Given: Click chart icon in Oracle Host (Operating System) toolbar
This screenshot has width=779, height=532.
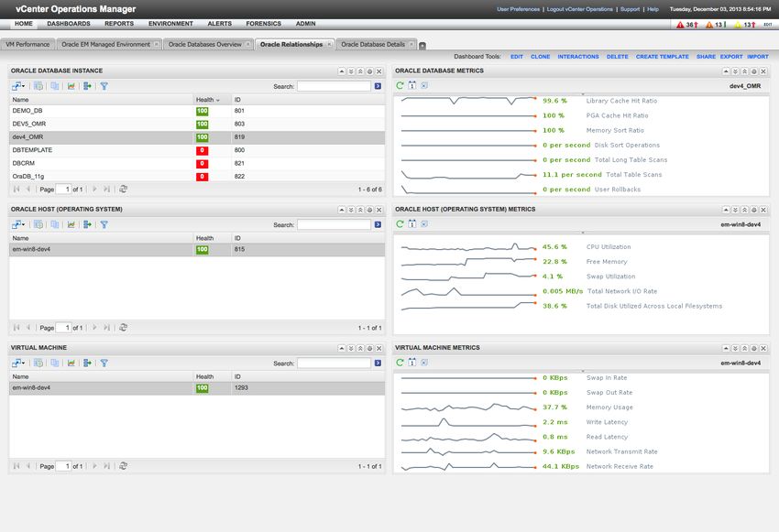Looking at the screenshot, I should pyautogui.click(x=71, y=225).
